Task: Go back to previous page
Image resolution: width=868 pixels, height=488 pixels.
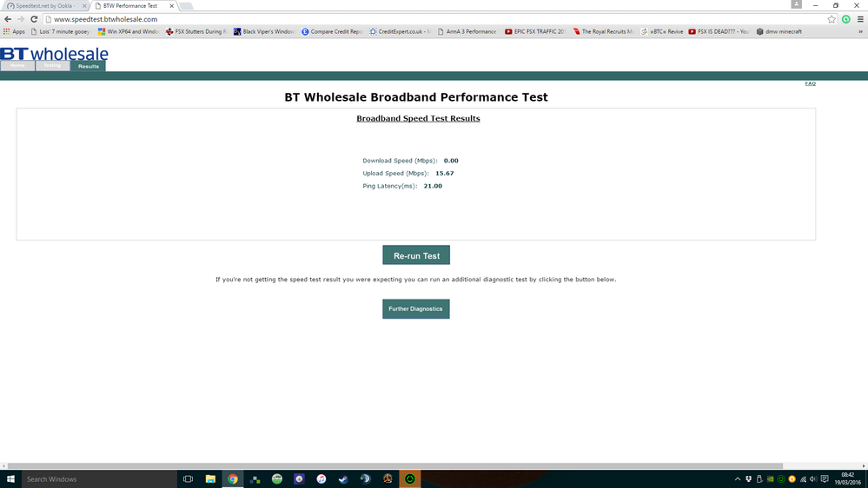Action: click(x=8, y=19)
